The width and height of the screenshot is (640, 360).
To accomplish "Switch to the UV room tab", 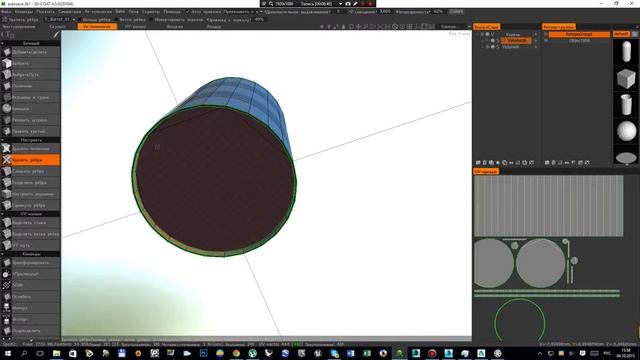I will (x=135, y=27).
